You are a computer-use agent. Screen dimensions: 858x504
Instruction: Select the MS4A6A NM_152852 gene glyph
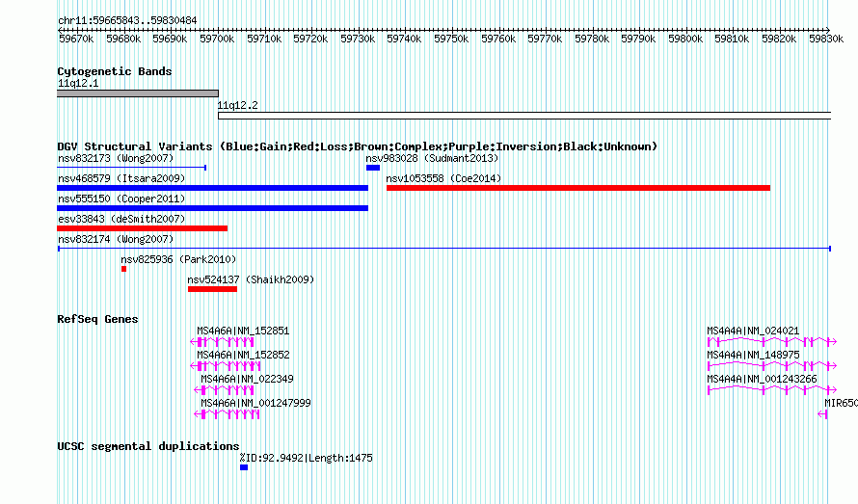pyautogui.click(x=225, y=366)
